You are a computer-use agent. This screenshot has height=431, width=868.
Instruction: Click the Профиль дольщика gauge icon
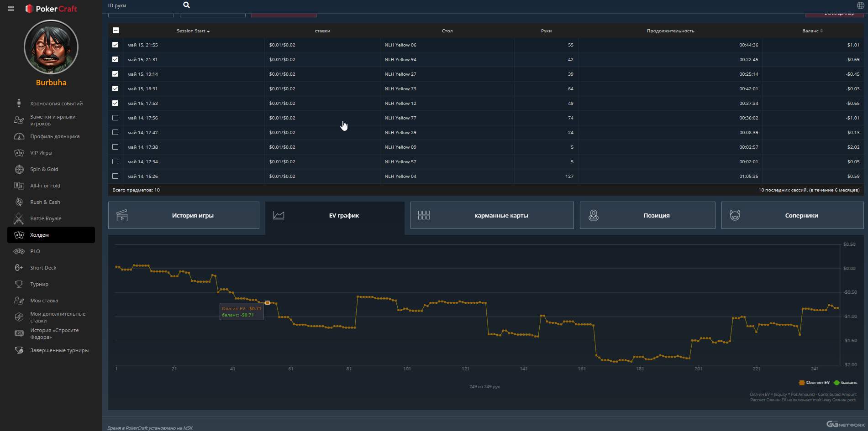tap(19, 136)
